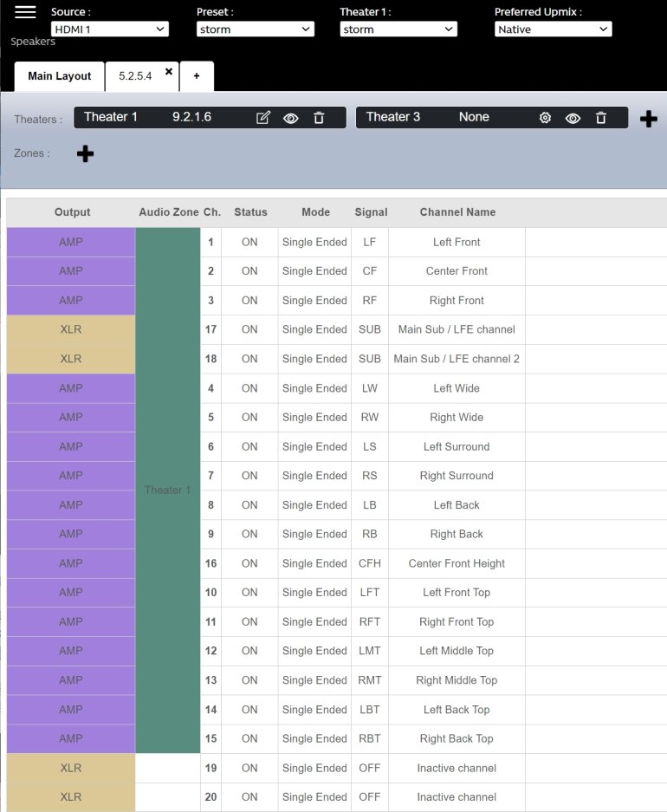Add a new theater with plus icon
Image resolution: width=667 pixels, height=812 pixels.
coord(648,119)
